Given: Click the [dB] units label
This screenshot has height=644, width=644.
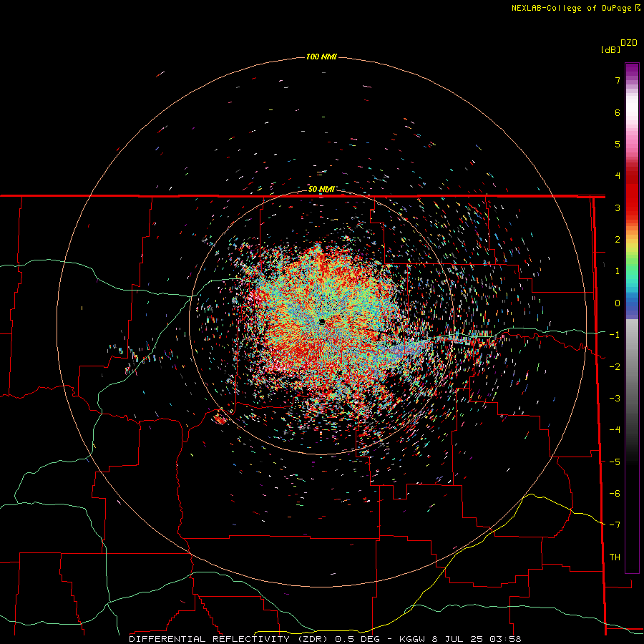Looking at the screenshot, I should click(x=611, y=50).
